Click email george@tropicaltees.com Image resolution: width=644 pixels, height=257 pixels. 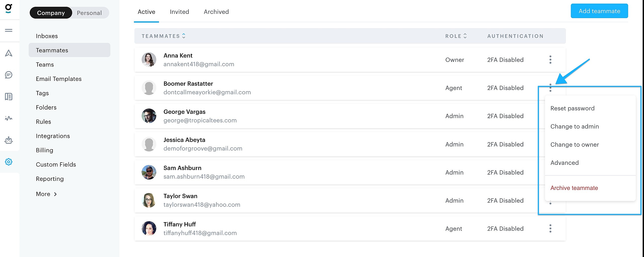[200, 120]
